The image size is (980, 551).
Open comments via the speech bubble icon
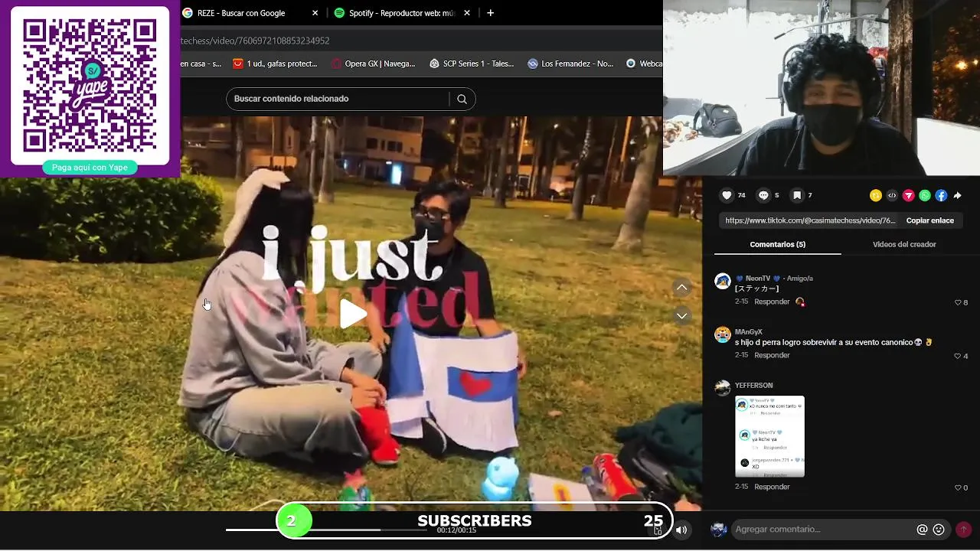pos(763,195)
